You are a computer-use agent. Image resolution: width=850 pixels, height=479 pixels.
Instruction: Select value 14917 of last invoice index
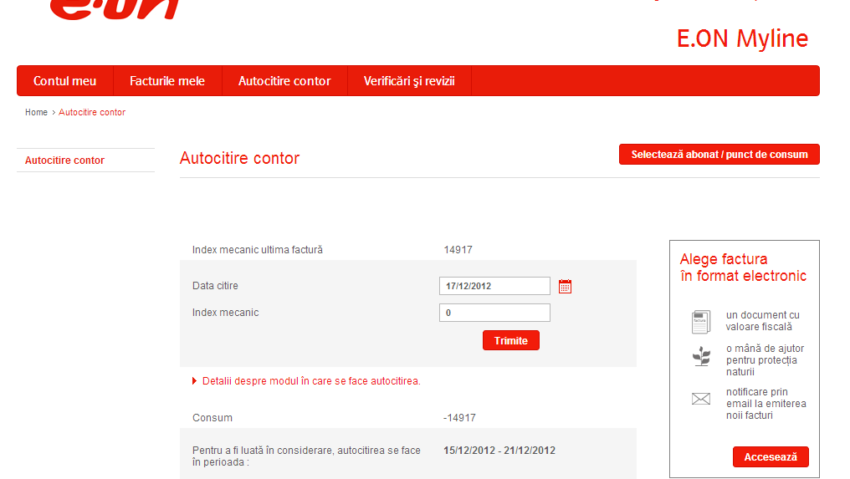point(458,250)
